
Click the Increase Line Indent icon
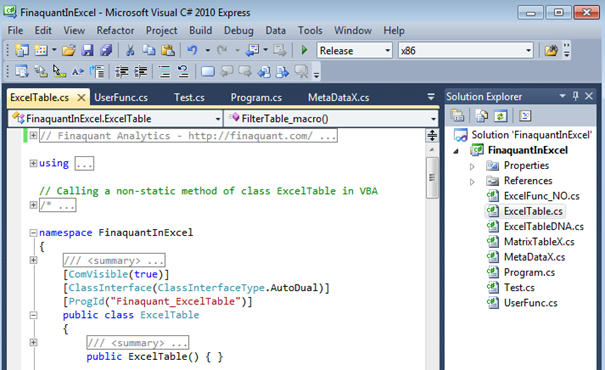[x=141, y=72]
